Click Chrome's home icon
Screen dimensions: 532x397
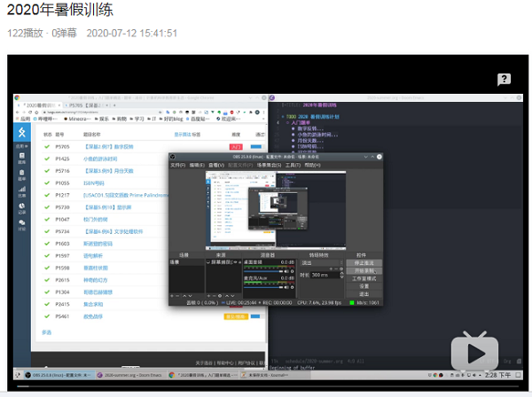point(36,112)
